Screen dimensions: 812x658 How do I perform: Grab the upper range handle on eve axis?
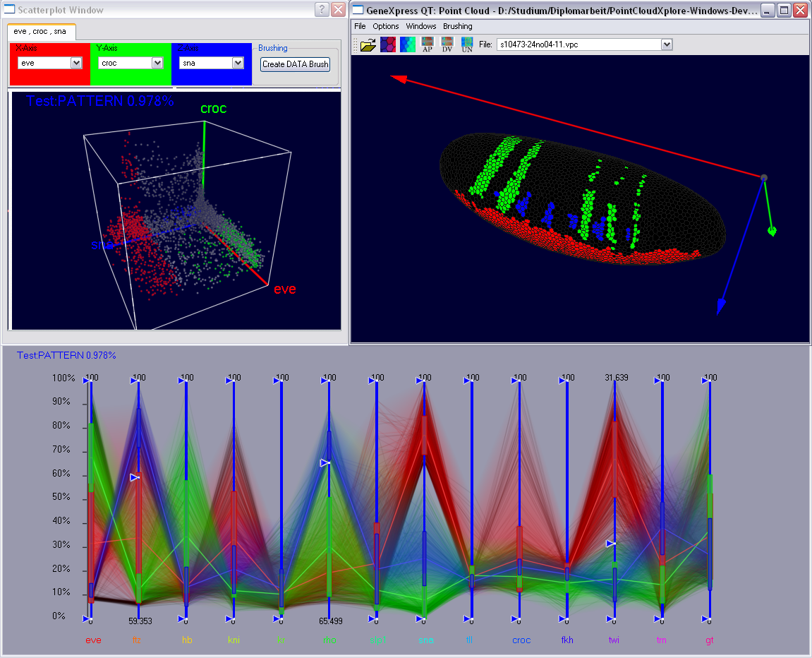pyautogui.click(x=87, y=381)
